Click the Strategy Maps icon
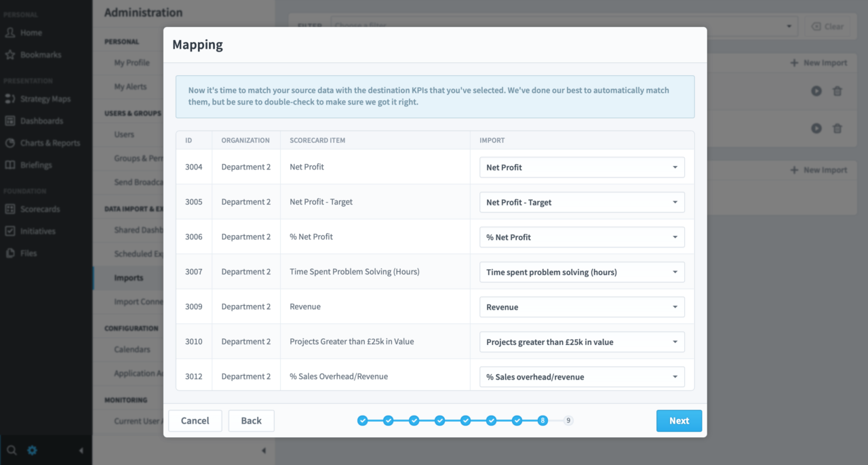868x465 pixels. pos(10,99)
